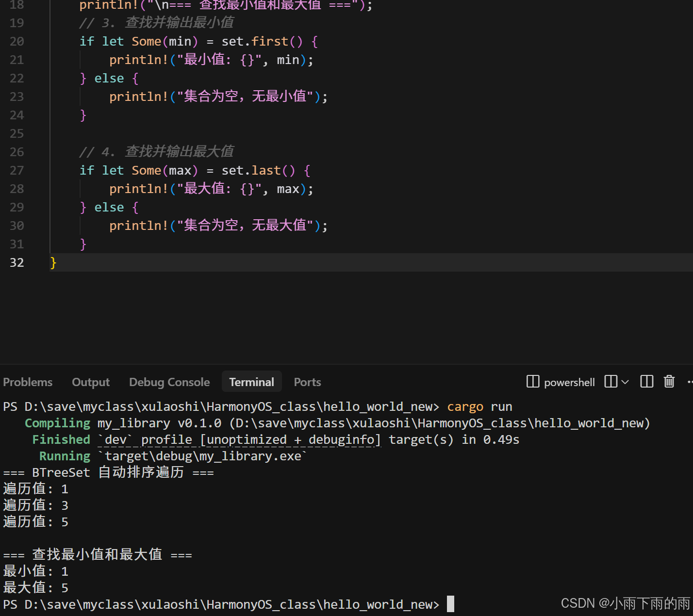Click the '最大值: 5' output line

click(36, 588)
